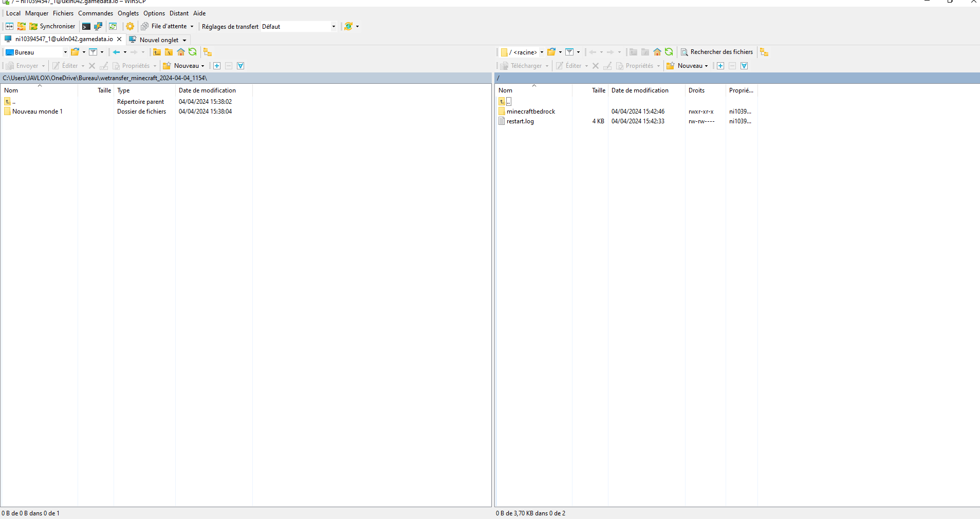
Task: Expand the File d'attente dropdown arrow
Action: [192, 26]
